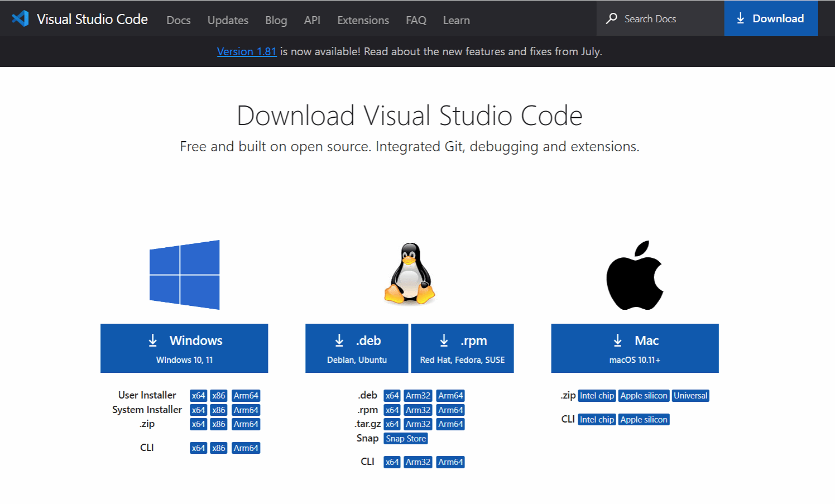
Task: Select Windows System Installer Arm64
Action: 246,410
